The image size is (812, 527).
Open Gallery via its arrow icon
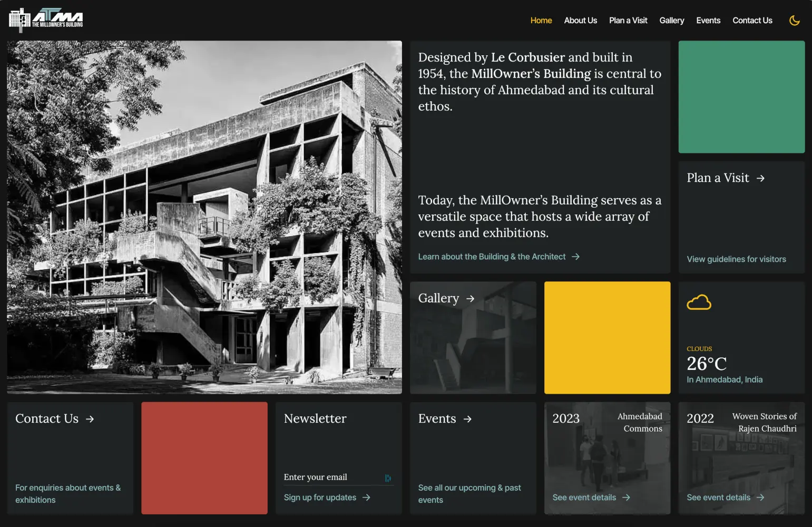[469, 298]
